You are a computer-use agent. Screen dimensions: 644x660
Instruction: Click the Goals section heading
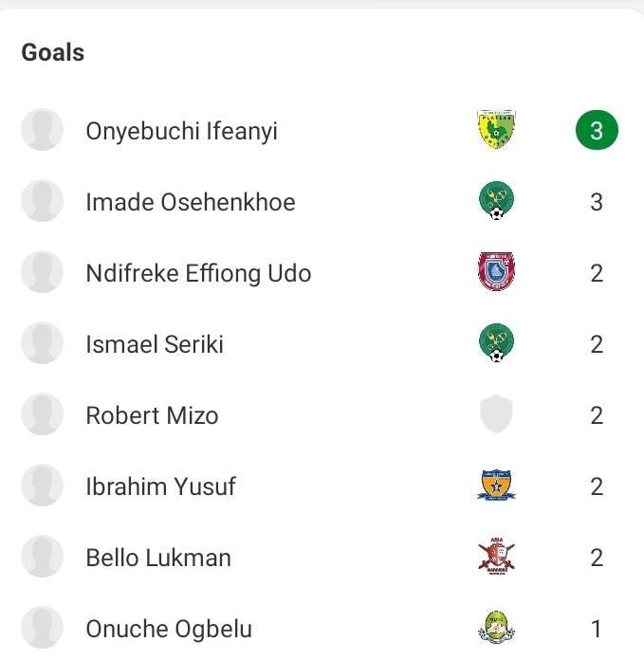click(53, 52)
